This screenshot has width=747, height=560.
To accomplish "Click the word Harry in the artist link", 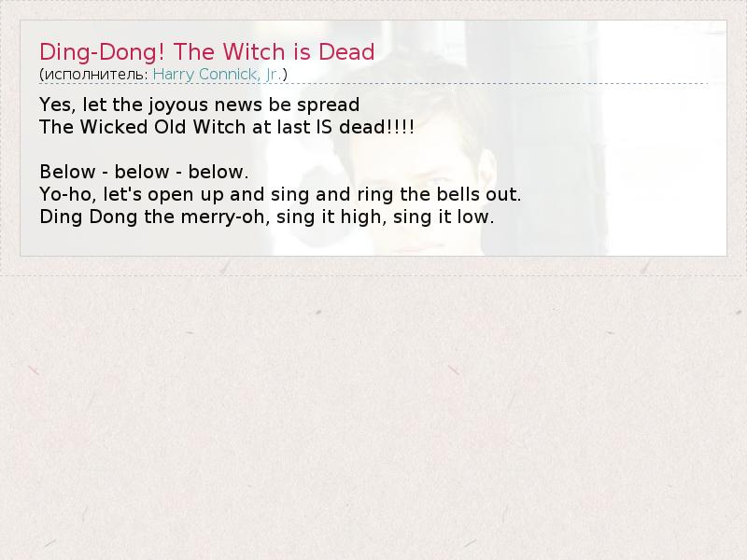I will pos(174,75).
